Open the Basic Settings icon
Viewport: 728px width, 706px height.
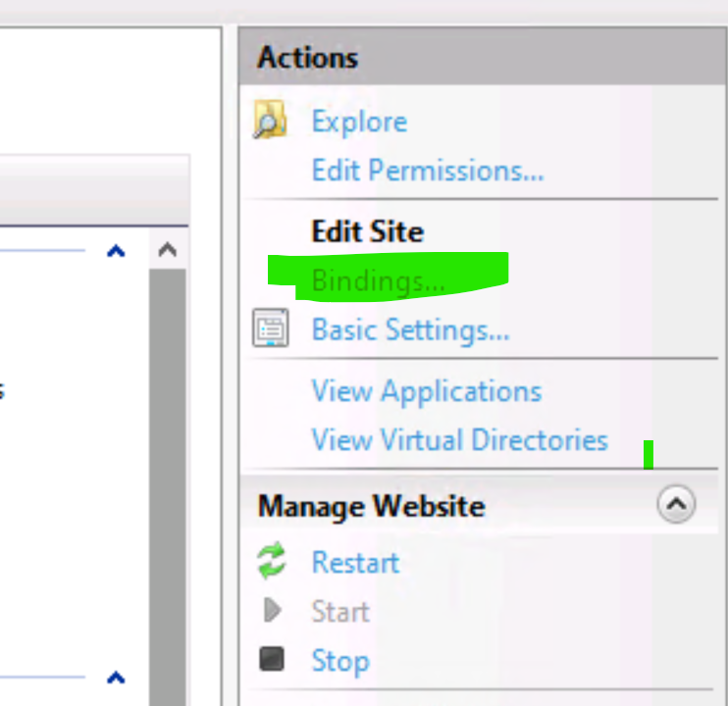coord(270,328)
